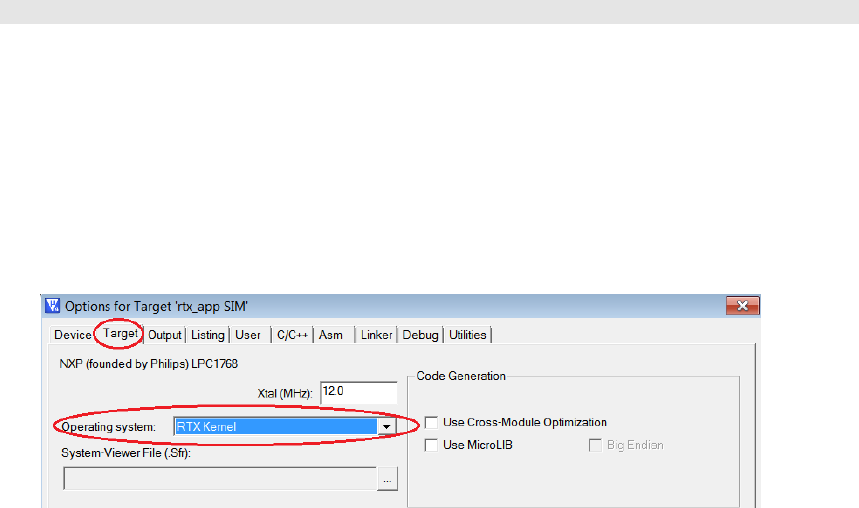Select the Utilities tab

pos(467,335)
